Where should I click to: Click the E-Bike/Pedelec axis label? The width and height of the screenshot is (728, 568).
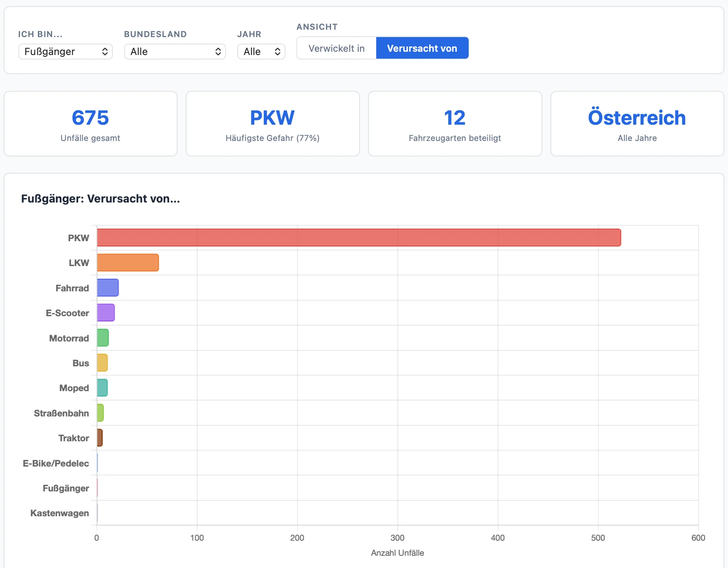tap(56, 463)
